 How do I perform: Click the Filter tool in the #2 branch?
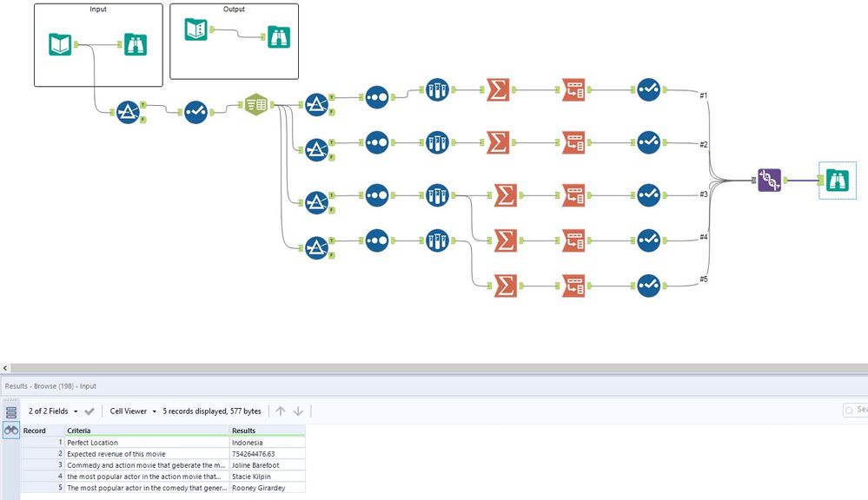[x=316, y=150]
